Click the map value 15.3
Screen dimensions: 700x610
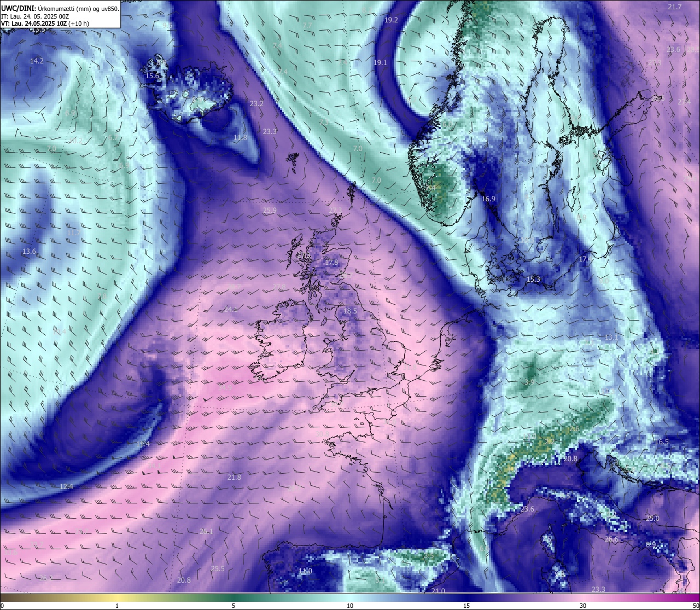[x=533, y=280]
